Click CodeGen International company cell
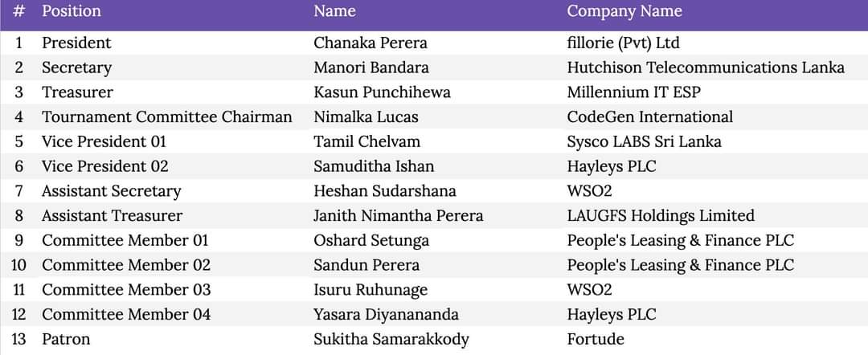868x355 pixels. 650,117
